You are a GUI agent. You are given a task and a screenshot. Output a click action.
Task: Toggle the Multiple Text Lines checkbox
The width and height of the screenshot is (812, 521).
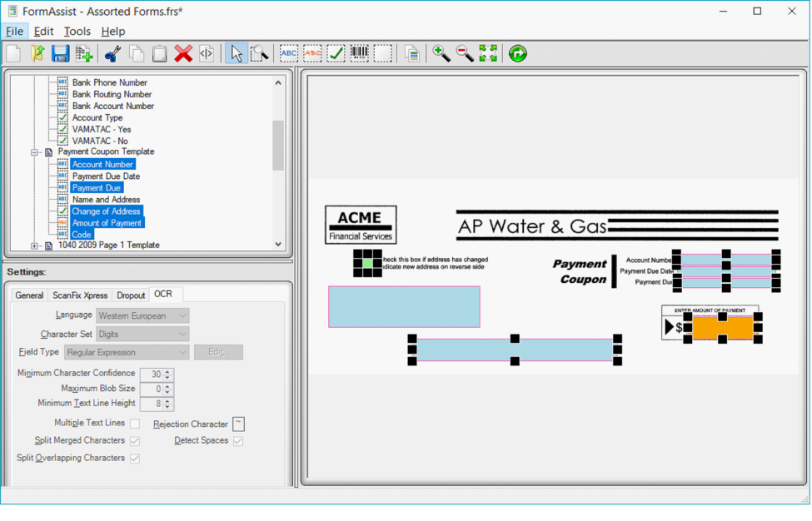click(x=135, y=424)
